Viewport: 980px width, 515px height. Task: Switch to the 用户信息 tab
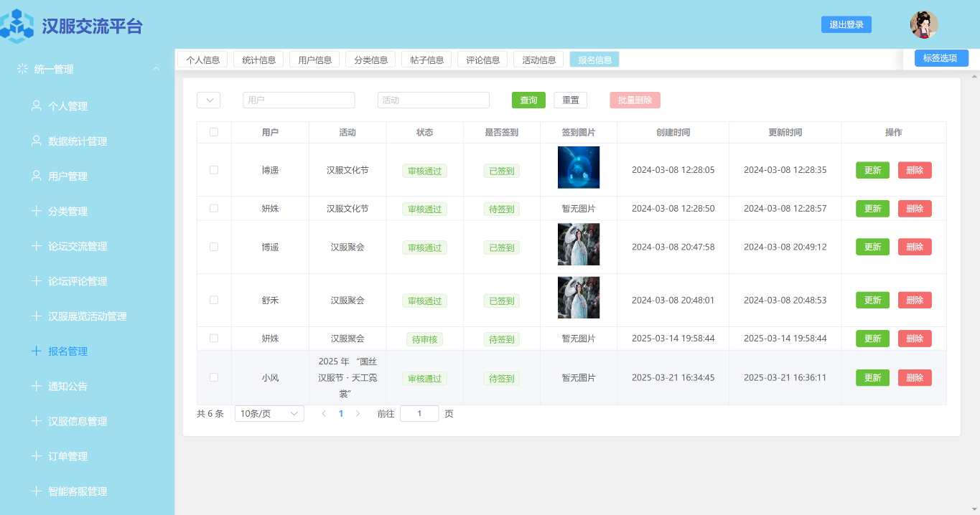[314, 60]
